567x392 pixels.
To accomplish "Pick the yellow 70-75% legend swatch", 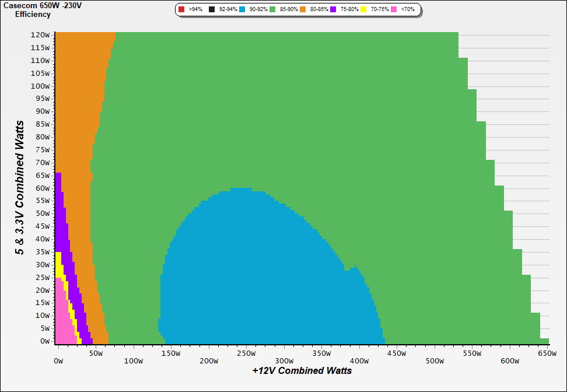I will pos(363,10).
